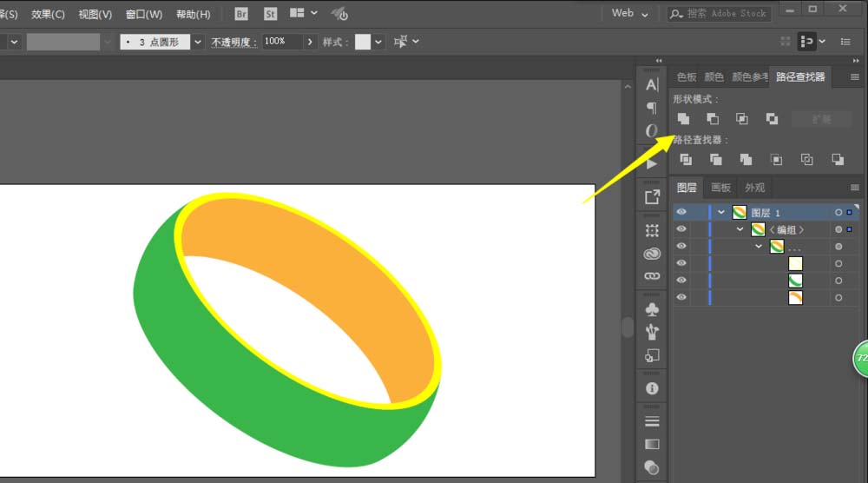Open the Graphic Styles panel icon
Screen dimensions: 868x483
pyautogui.click(x=652, y=355)
